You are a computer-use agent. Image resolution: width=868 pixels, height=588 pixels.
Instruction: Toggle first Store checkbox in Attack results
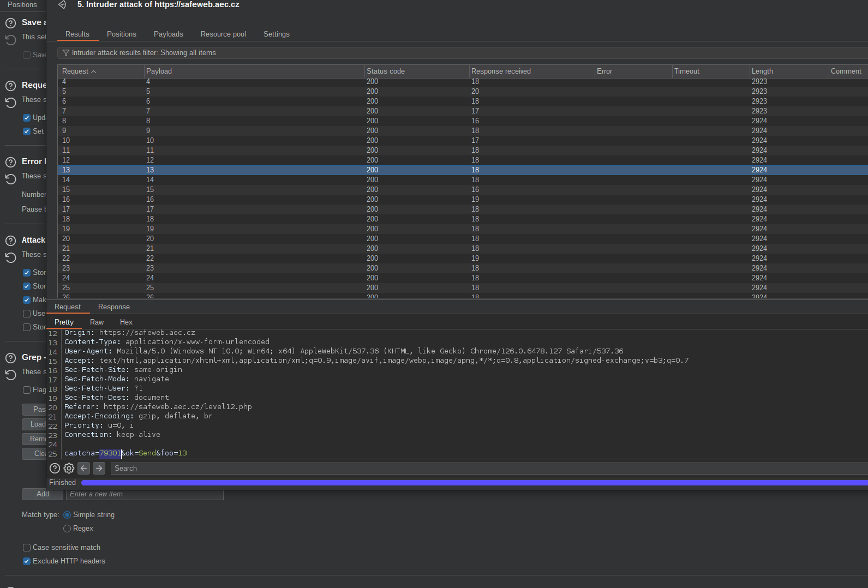click(27, 273)
